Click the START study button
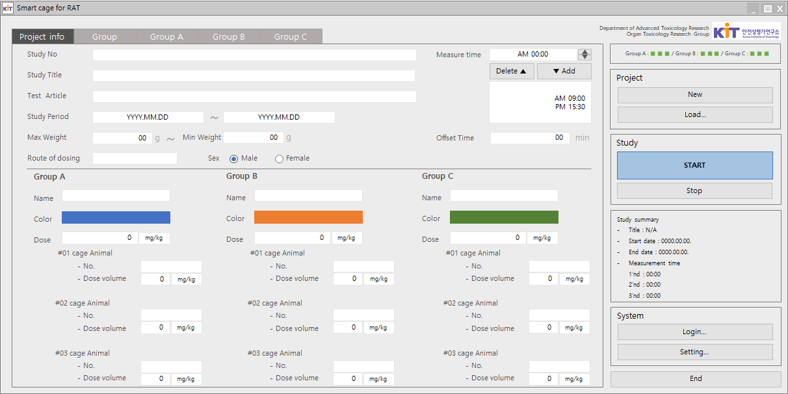 695,165
